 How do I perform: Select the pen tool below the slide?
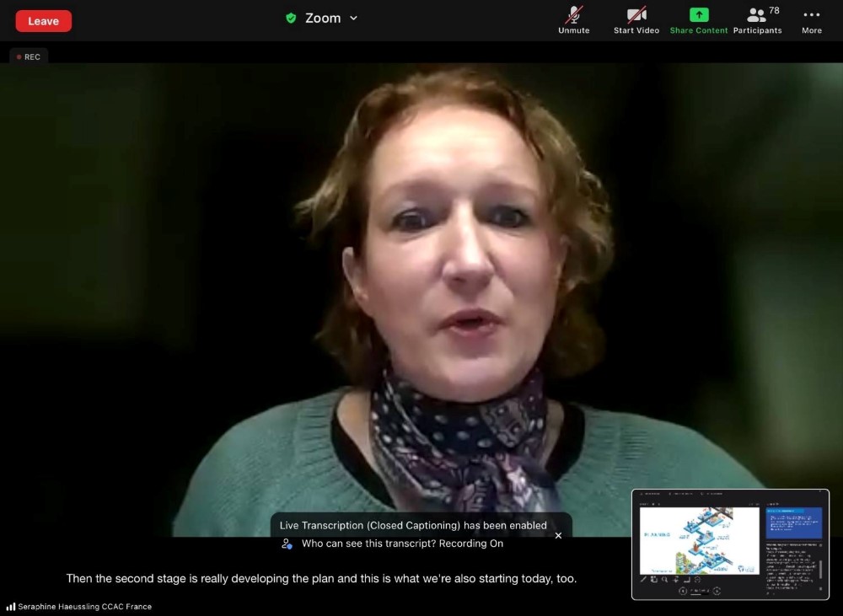(644, 580)
